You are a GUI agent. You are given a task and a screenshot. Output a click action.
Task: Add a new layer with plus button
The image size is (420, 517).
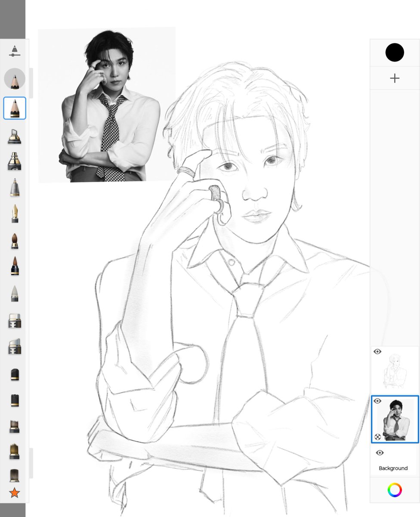395,78
